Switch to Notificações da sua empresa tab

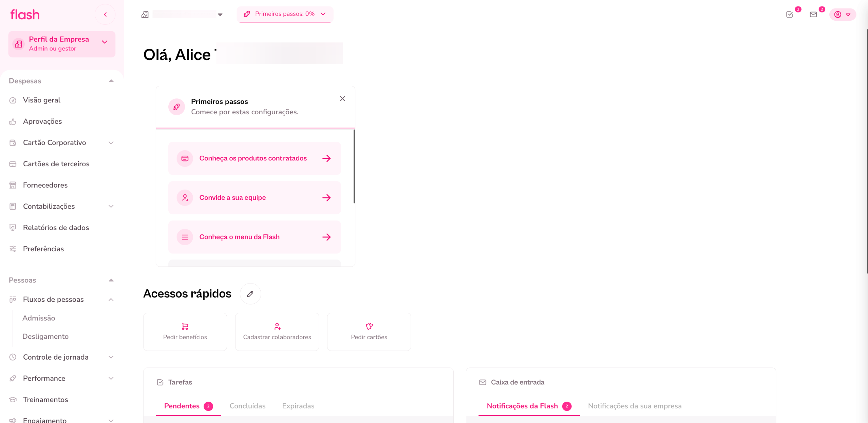pos(635,406)
